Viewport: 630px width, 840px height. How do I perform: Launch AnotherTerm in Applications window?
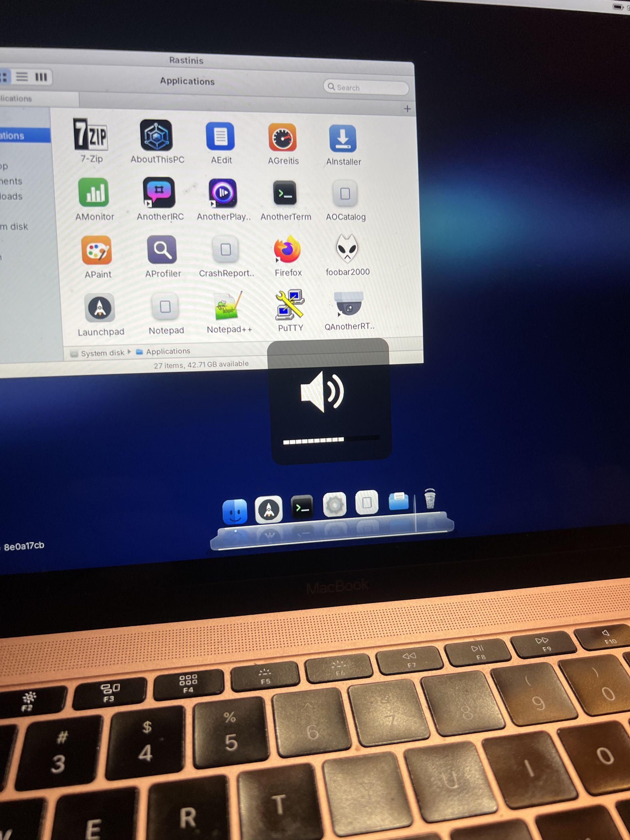(x=285, y=193)
